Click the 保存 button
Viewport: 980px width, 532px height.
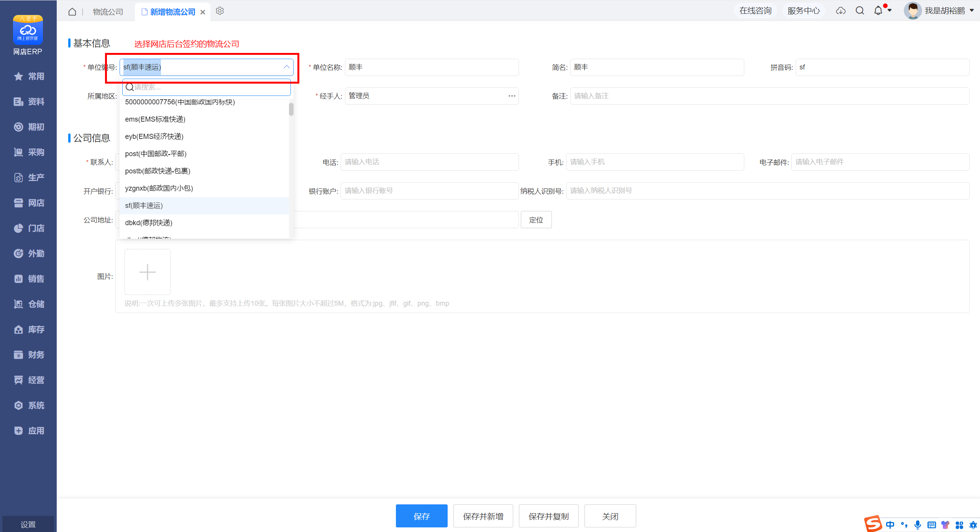(x=422, y=516)
